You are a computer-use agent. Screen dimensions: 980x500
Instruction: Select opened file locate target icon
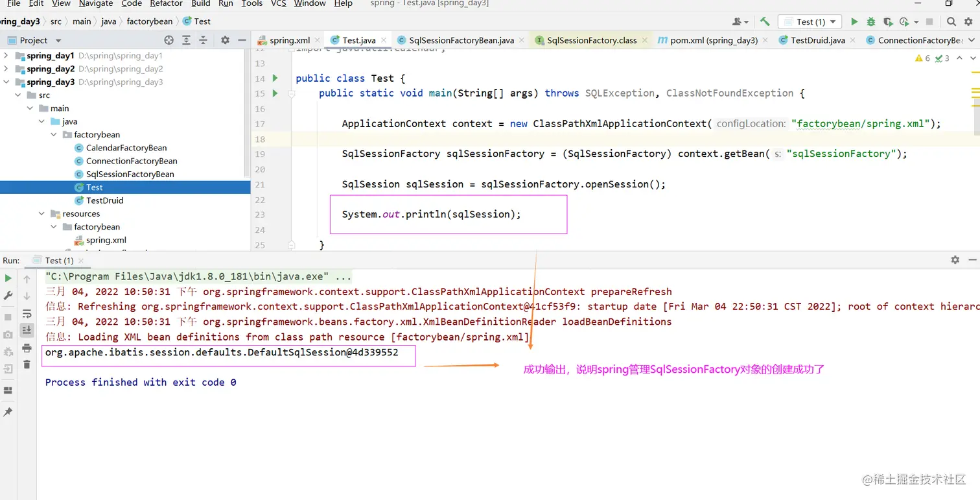pos(169,40)
